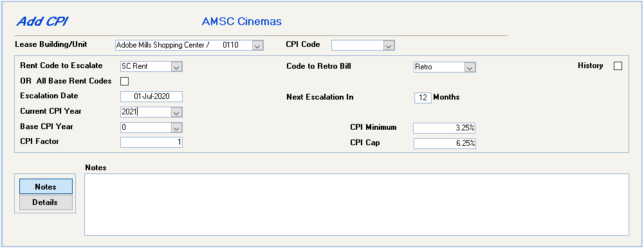Click the CPI Cap field showing 6.25%
Image resolution: width=644 pixels, height=248 pixels.
(x=445, y=143)
